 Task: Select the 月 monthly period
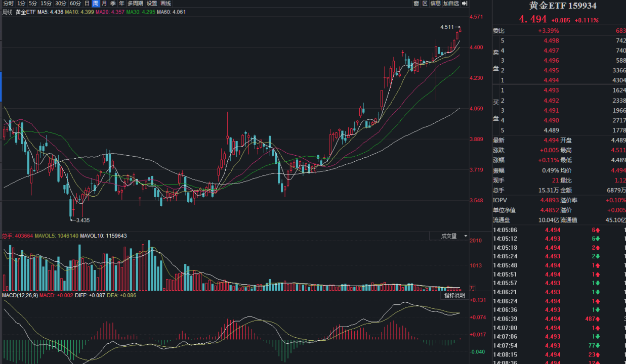coord(104,4)
